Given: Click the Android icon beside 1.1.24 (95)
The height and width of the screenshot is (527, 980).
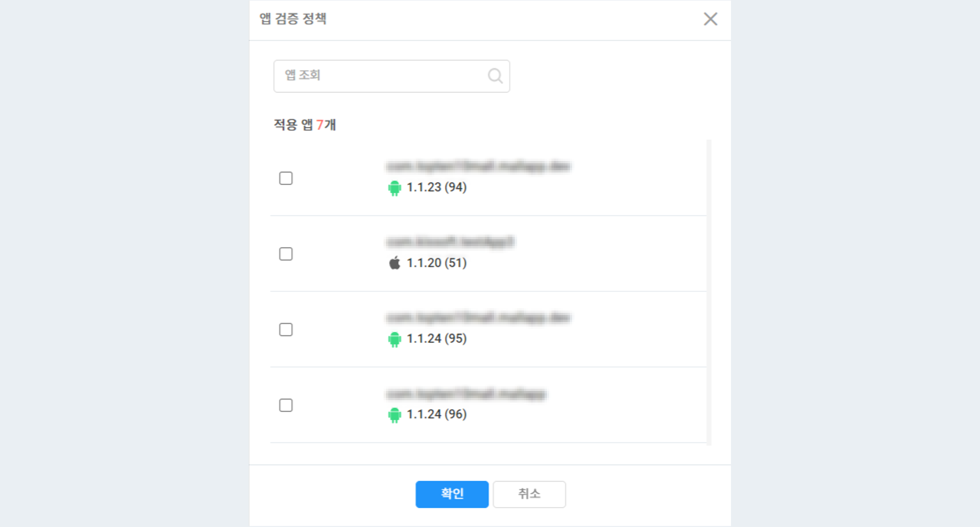Looking at the screenshot, I should [395, 339].
